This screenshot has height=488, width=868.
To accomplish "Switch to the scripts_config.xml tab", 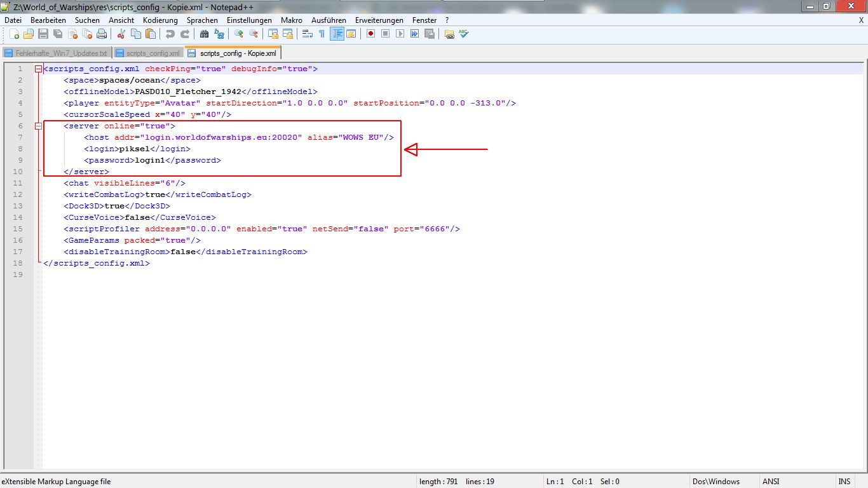I will [x=149, y=53].
